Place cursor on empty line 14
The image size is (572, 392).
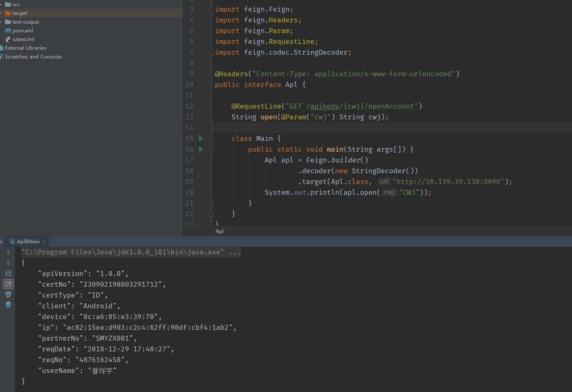[332, 128]
